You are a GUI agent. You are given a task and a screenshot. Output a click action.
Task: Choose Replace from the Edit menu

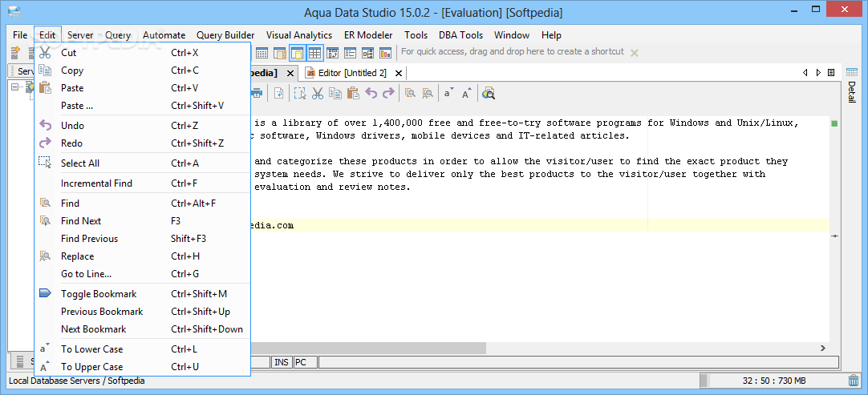click(x=143, y=256)
